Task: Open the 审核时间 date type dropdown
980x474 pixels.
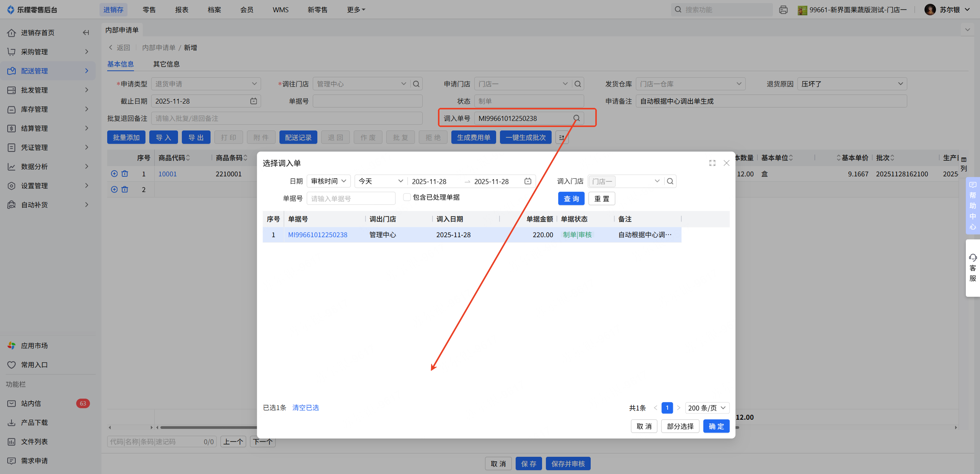Action: [x=328, y=181]
